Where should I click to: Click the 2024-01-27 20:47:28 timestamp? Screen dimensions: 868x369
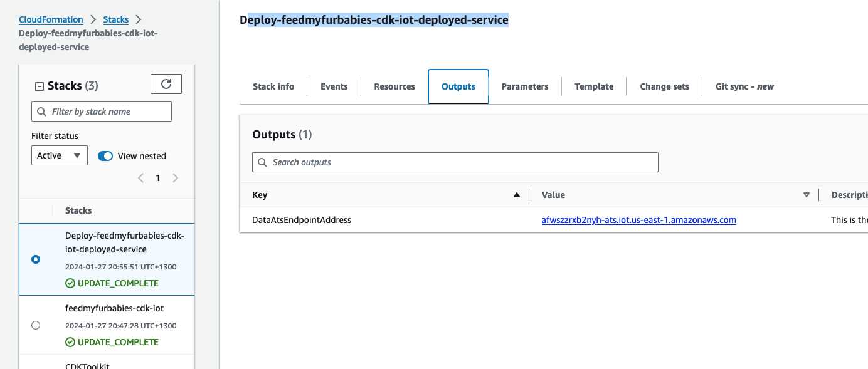pos(120,326)
